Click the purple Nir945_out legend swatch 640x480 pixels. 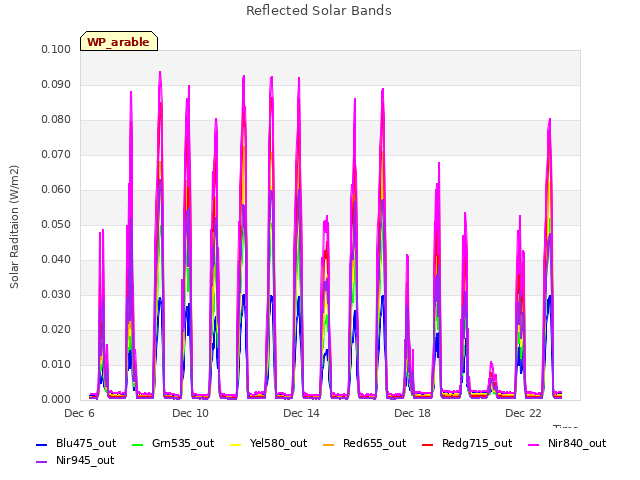(42, 462)
